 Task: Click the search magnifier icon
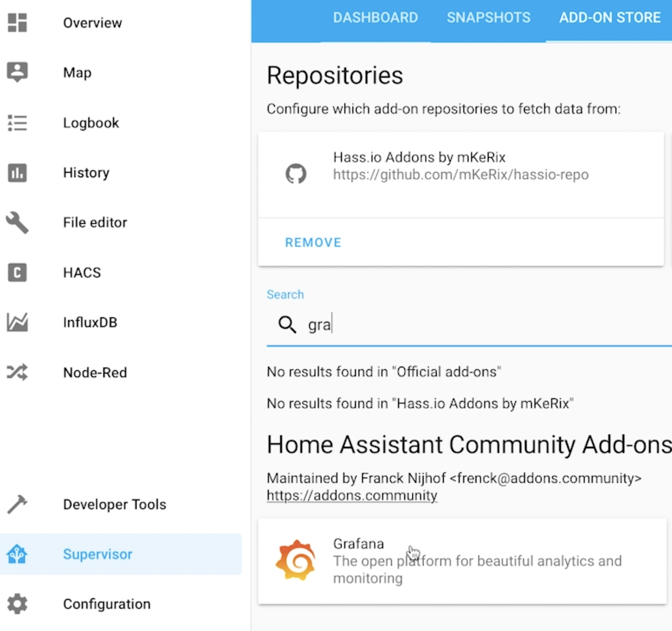pos(287,325)
